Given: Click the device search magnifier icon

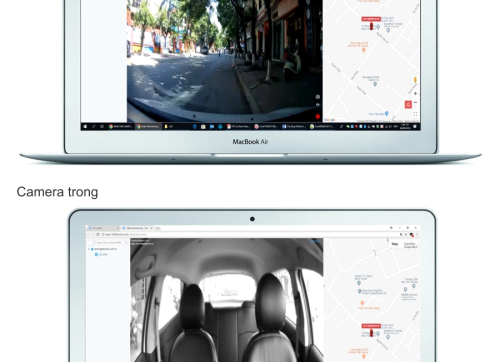Looking at the screenshot, I should click(x=126, y=242).
